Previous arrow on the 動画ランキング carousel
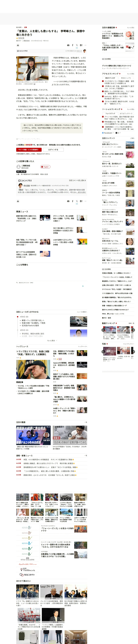Image resolution: width=138 pixels, height=644 pixels. click(103, 330)
